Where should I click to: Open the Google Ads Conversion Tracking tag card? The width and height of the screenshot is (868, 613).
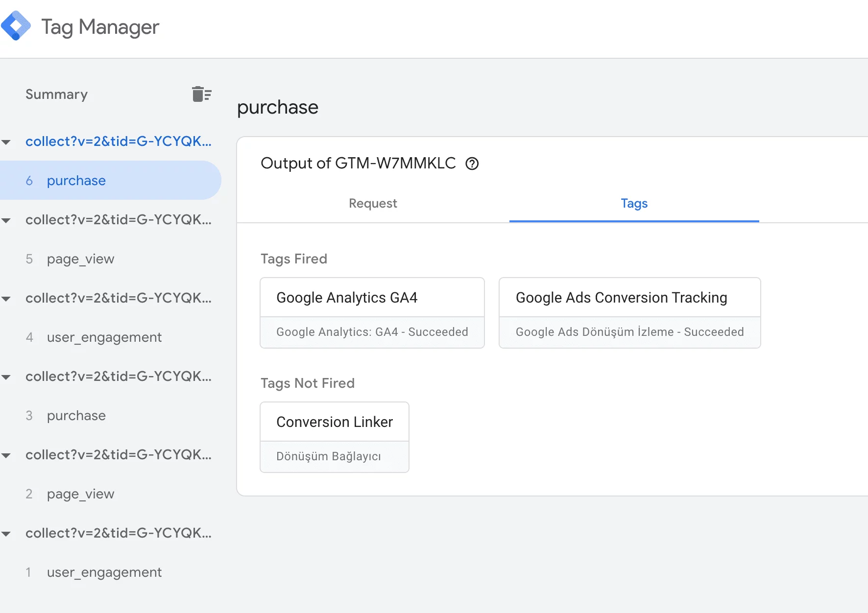(x=629, y=313)
